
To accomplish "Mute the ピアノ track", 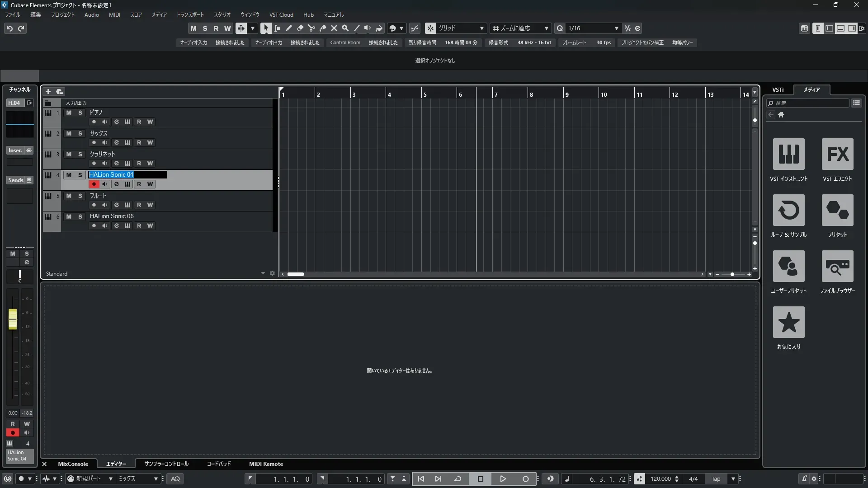I will (x=69, y=113).
